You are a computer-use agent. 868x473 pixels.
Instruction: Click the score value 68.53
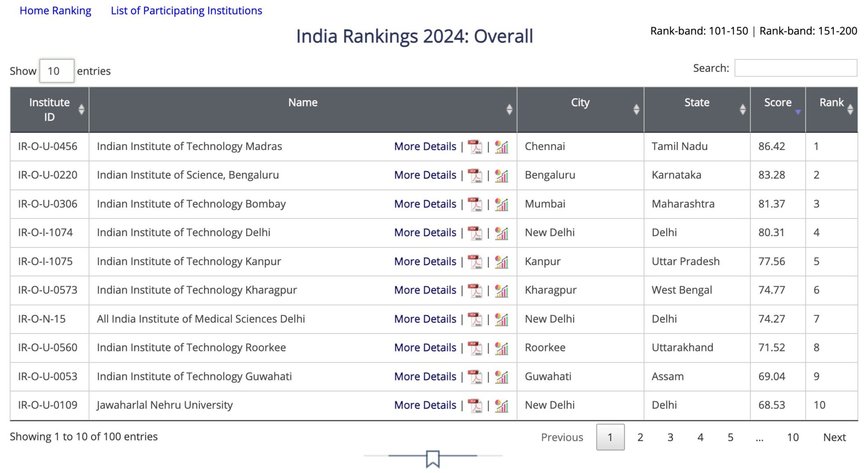pos(772,405)
